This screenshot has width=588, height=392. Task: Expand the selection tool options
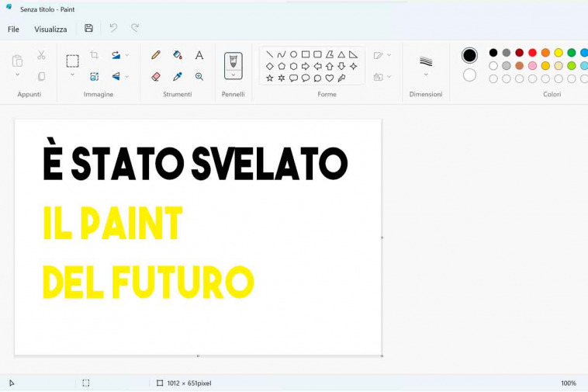click(x=72, y=75)
